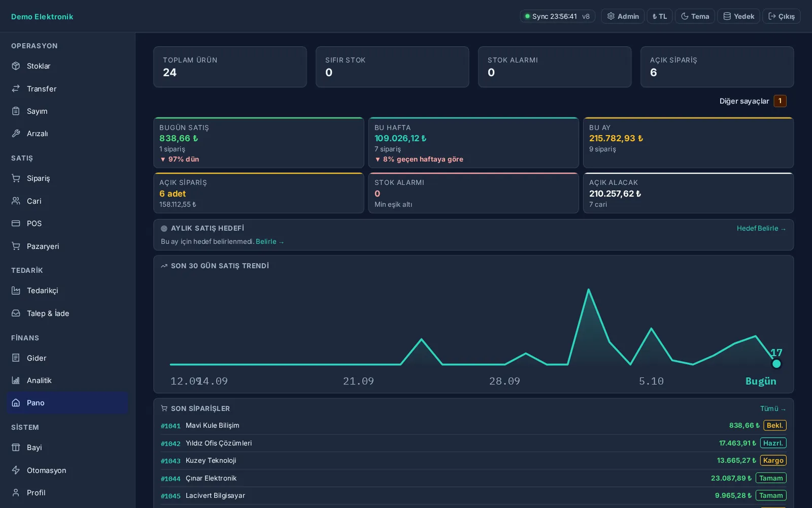The height and width of the screenshot is (508, 812).
Task: Open Bayi store icon
Action: (x=16, y=448)
